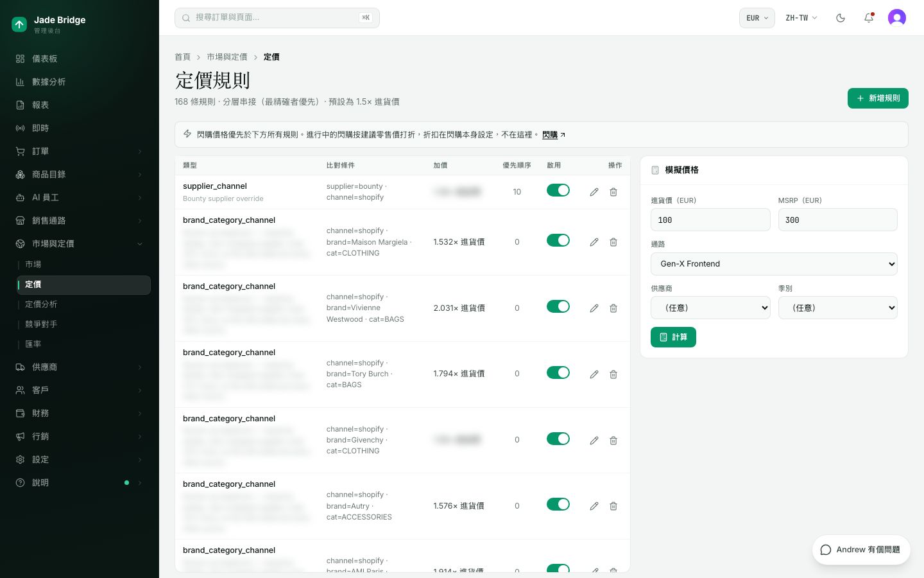
Task: Open the 季別 season dropdown
Action: (838, 308)
